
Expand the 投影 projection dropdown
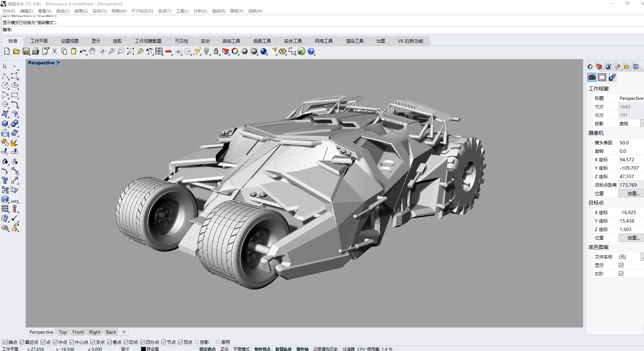pos(642,124)
